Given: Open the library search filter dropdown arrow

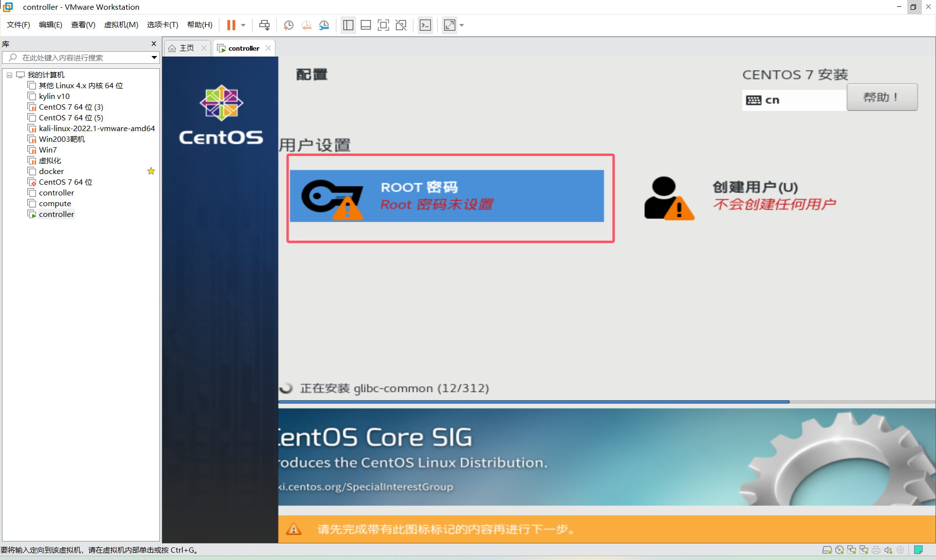Looking at the screenshot, I should [154, 58].
